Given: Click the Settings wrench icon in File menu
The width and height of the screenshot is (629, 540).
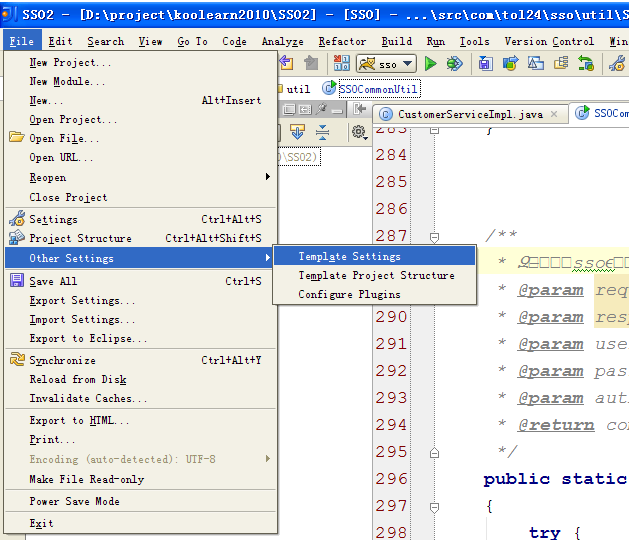Looking at the screenshot, I should click(x=16, y=219).
